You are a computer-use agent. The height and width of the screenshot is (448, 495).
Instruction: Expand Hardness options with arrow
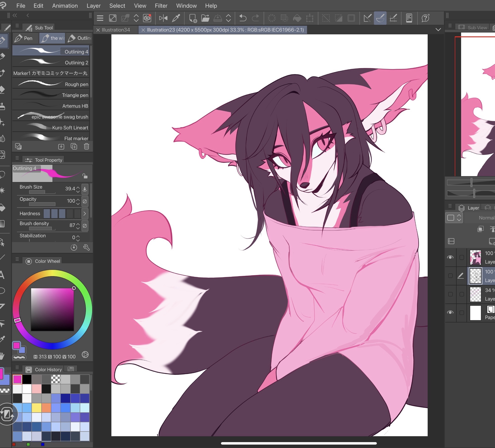[85, 213]
